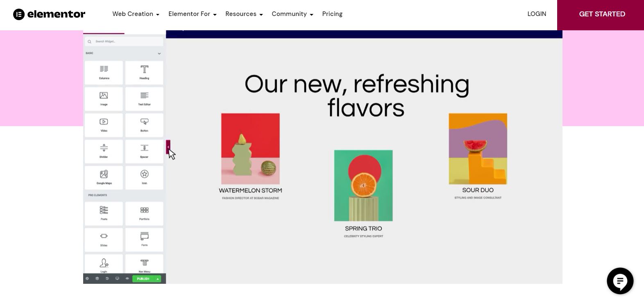Open the Community menu
Screen dimensions: 644x301
[292, 14]
